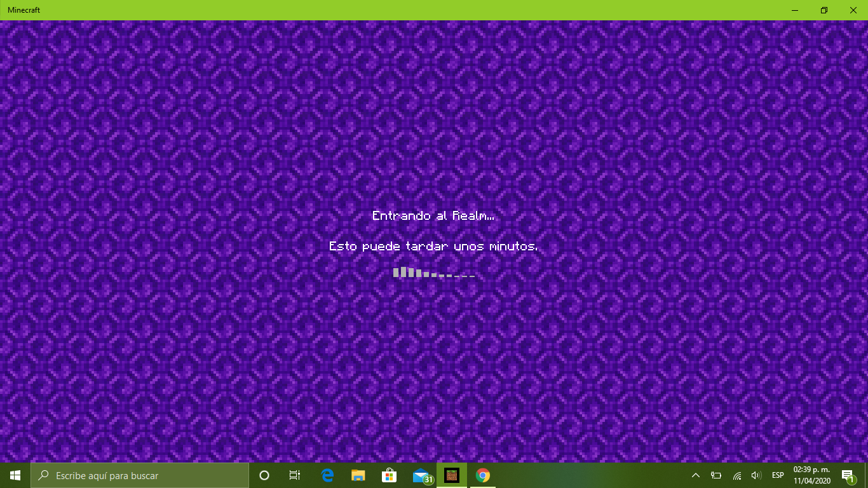
Task: Open the notification Action Center
Action: (847, 475)
